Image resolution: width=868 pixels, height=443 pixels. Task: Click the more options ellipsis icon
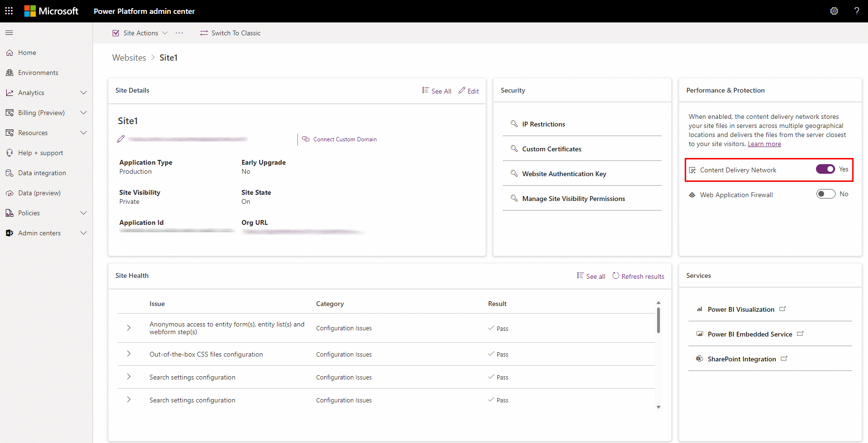tap(179, 33)
